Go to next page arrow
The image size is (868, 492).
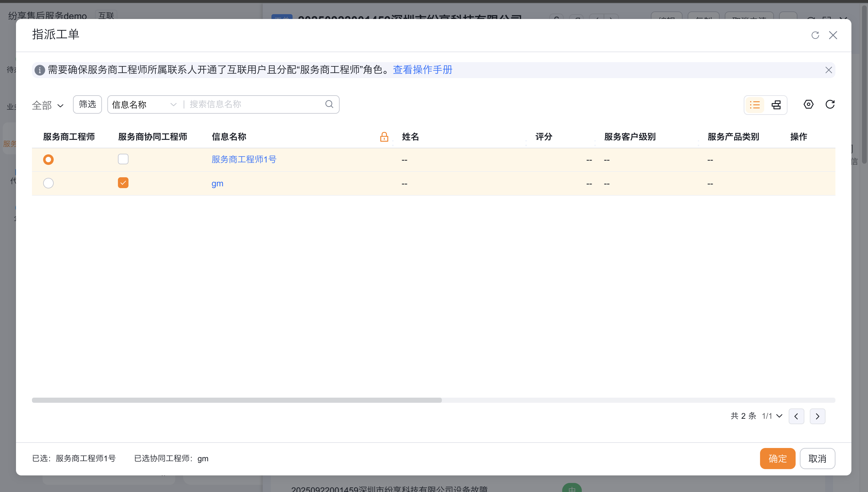[x=817, y=416]
